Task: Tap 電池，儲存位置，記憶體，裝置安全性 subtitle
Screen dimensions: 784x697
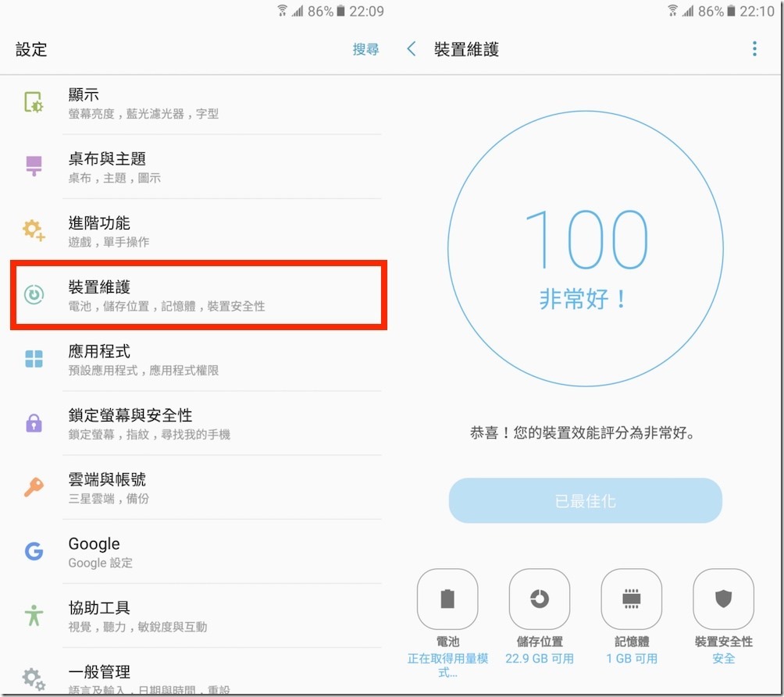Action: click(x=166, y=306)
